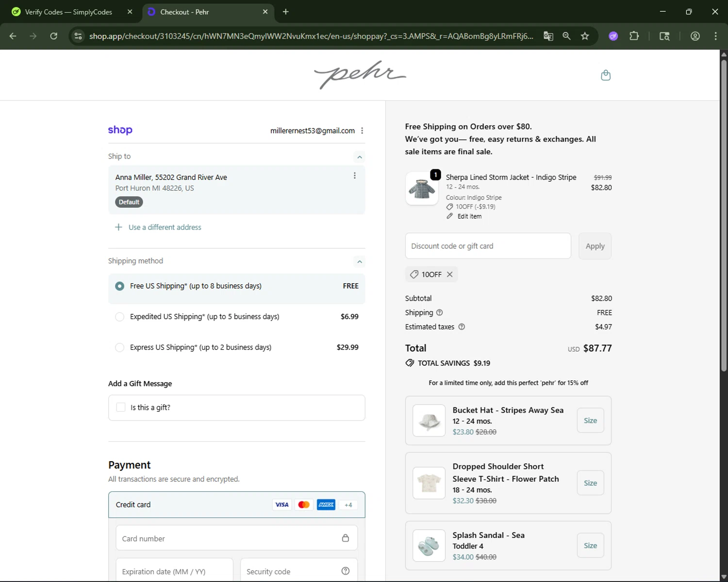
Task: Click the Estimated taxes help icon
Action: [462, 327]
